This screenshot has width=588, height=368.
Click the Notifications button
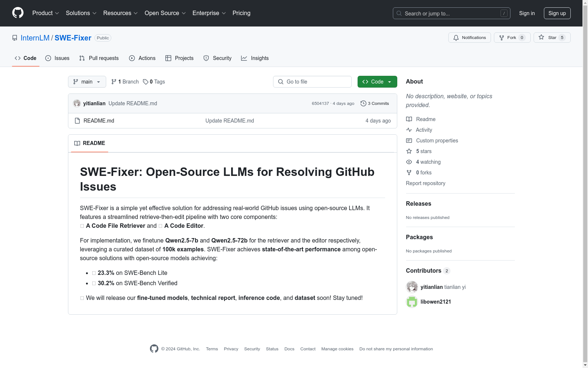(x=470, y=38)
